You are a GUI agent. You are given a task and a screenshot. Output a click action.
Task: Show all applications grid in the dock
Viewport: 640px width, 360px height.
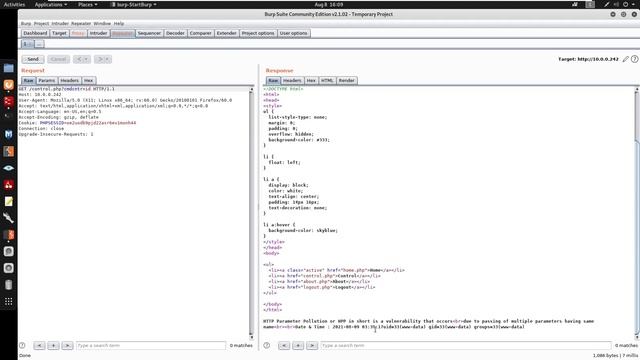(x=9, y=302)
